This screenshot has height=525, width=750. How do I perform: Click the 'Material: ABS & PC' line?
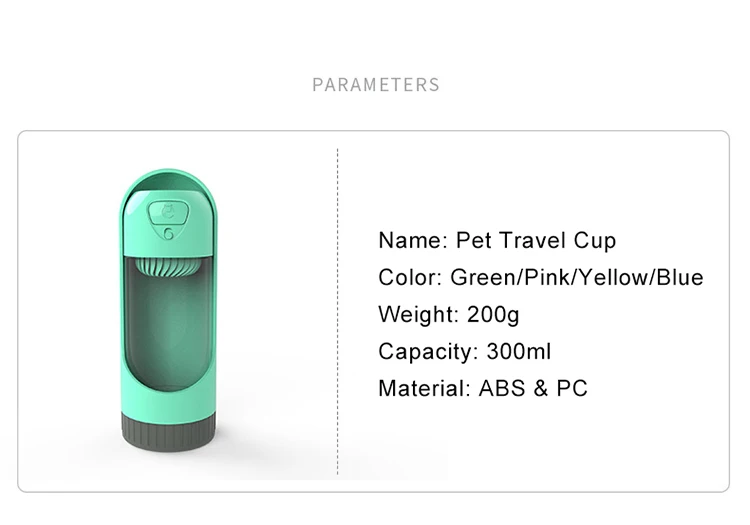pyautogui.click(x=483, y=388)
